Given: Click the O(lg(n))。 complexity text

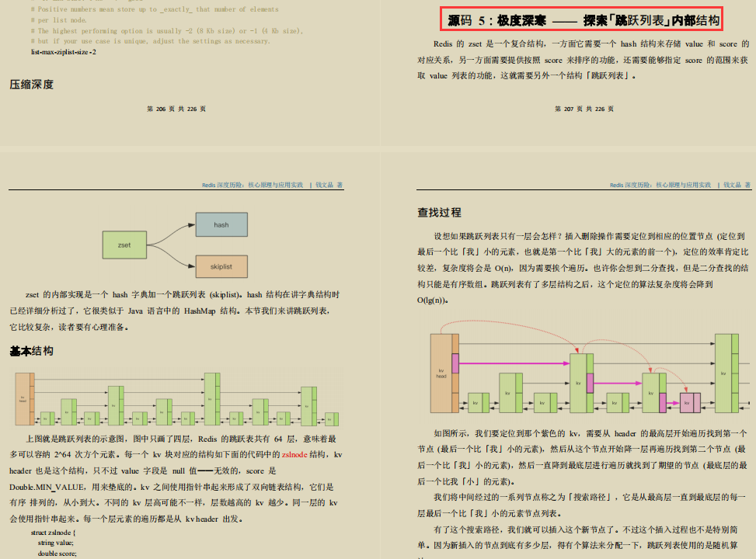Looking at the screenshot, I should 433,300.
